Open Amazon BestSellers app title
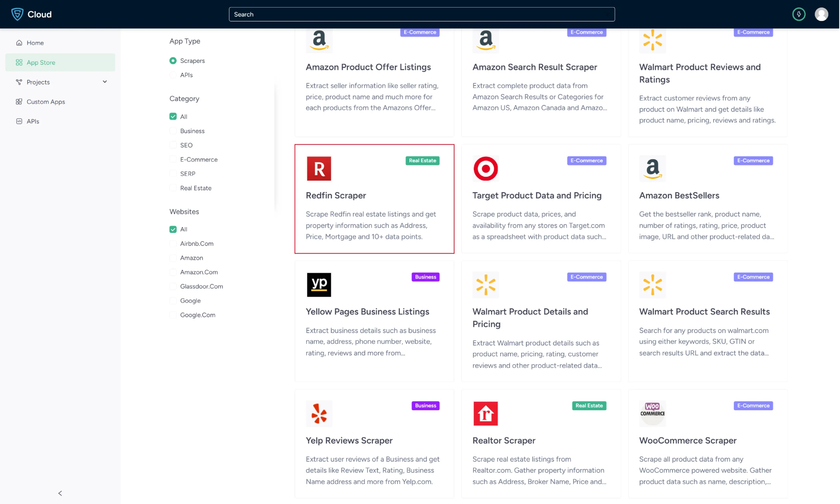 pos(679,195)
